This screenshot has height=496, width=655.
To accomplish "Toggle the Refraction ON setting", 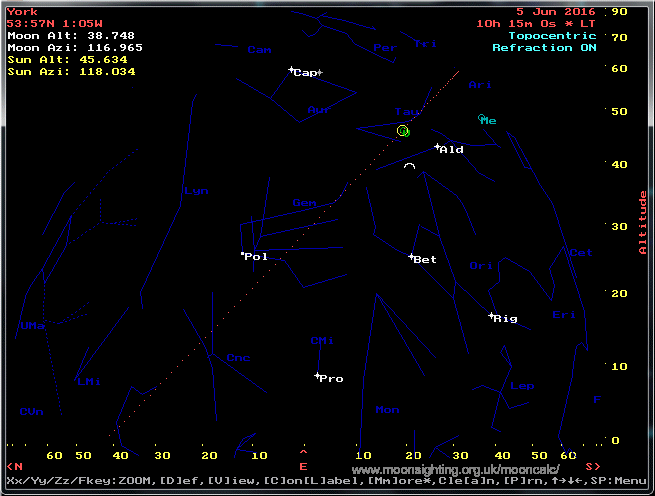I will point(543,48).
